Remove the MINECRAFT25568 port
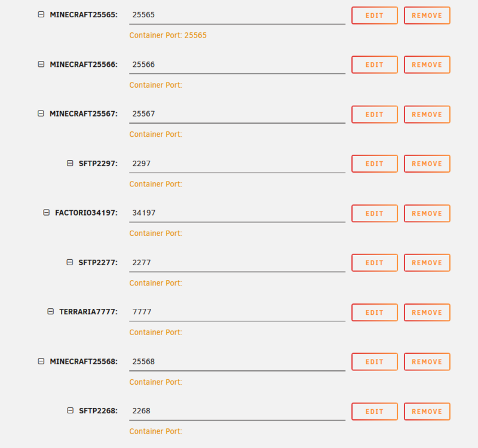The height and width of the screenshot is (448, 478). coord(427,362)
